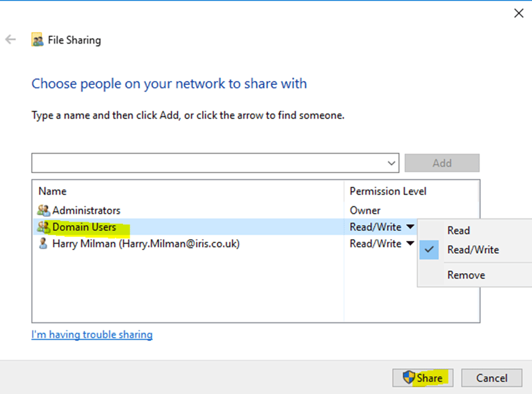The height and width of the screenshot is (394, 532).
Task: Close the File Sharing dialog
Action: pos(519,13)
